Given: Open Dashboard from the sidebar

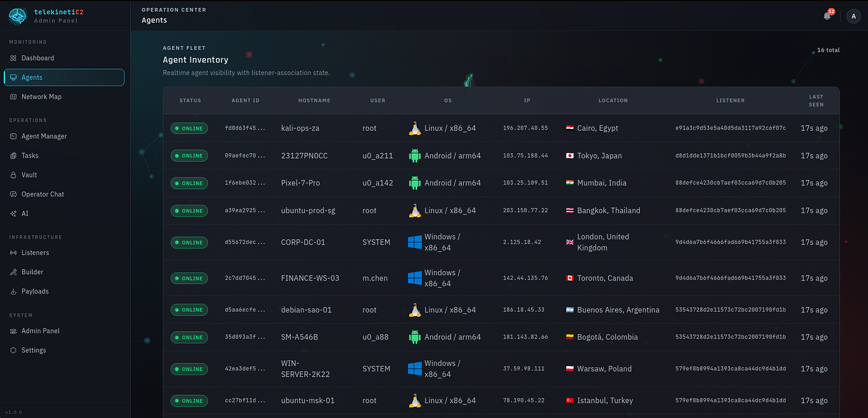Looking at the screenshot, I should [x=65, y=58].
